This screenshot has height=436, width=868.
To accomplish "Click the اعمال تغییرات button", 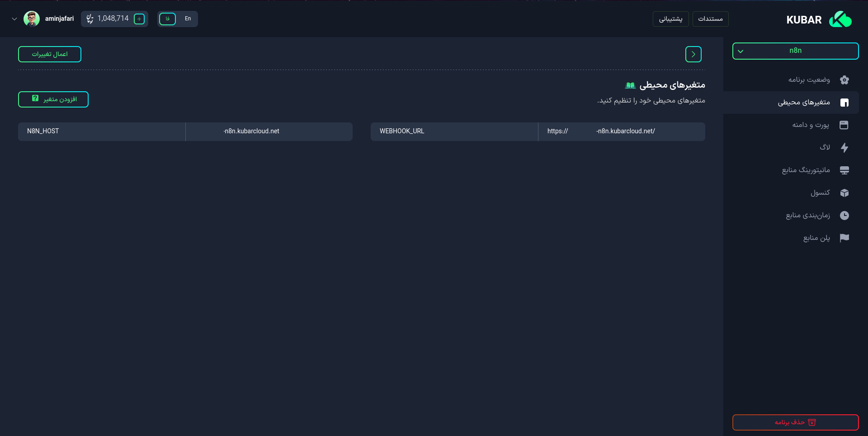I will coord(50,54).
